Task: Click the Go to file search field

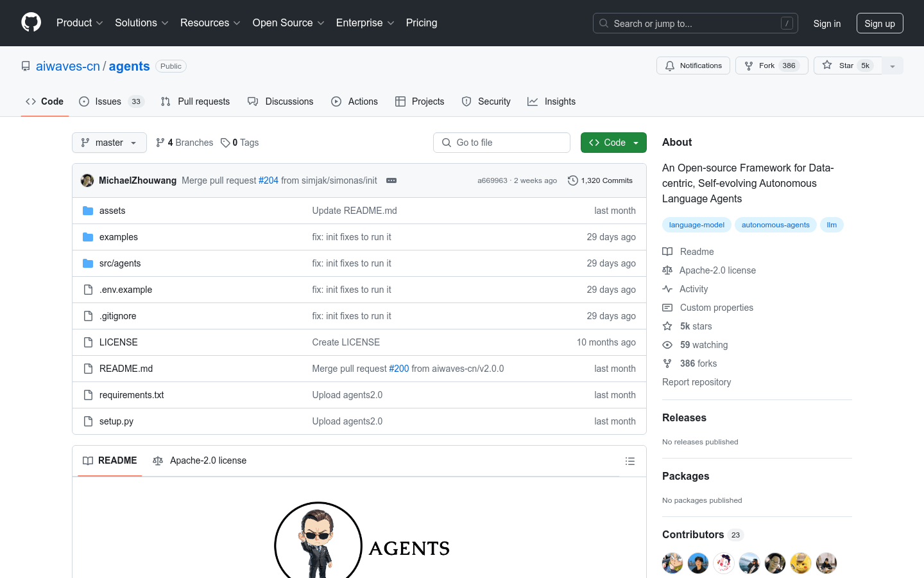Action: point(502,143)
